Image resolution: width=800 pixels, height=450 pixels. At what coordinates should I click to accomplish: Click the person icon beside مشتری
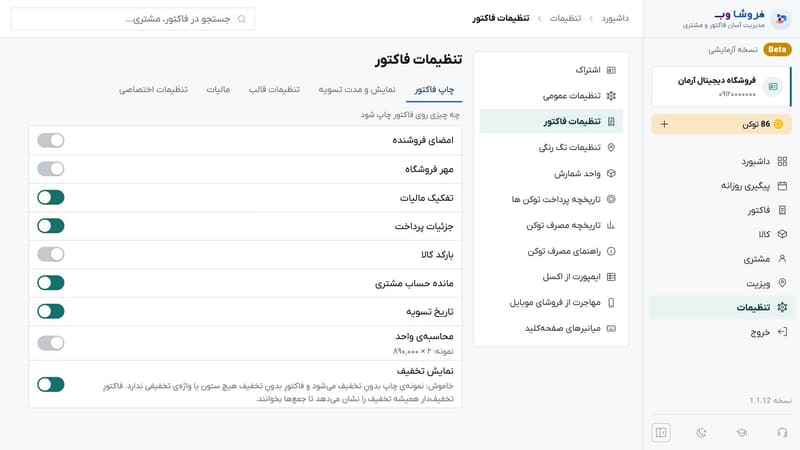782,259
